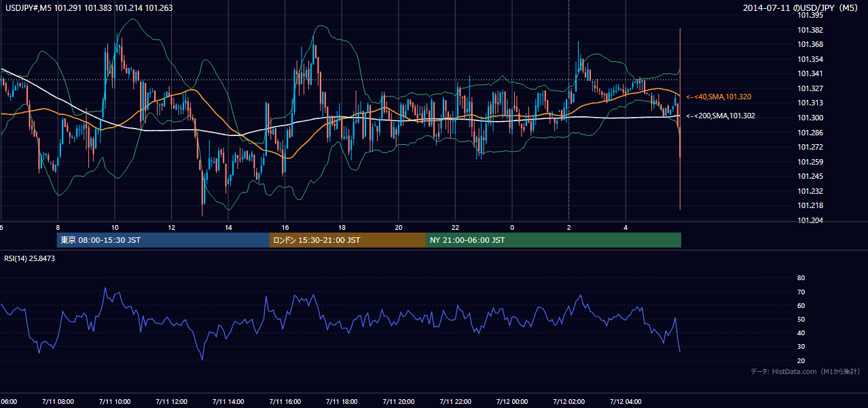Viewport: 868px width, 408px height.
Task: Click price level 101.341 on the axis
Action: 810,73
